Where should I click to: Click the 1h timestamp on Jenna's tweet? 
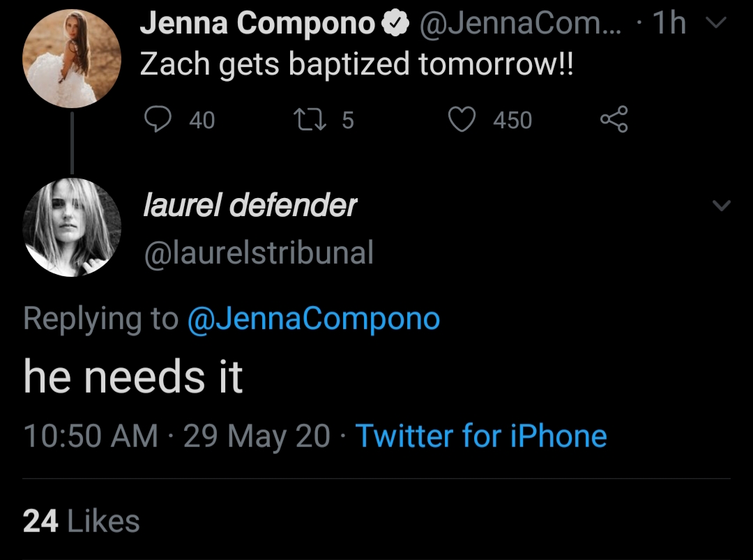click(x=669, y=22)
